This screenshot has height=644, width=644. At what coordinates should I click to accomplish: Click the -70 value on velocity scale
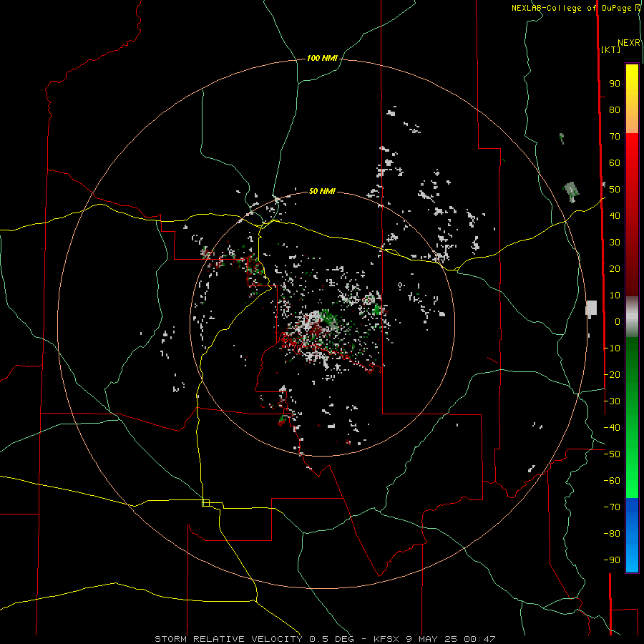(612, 507)
